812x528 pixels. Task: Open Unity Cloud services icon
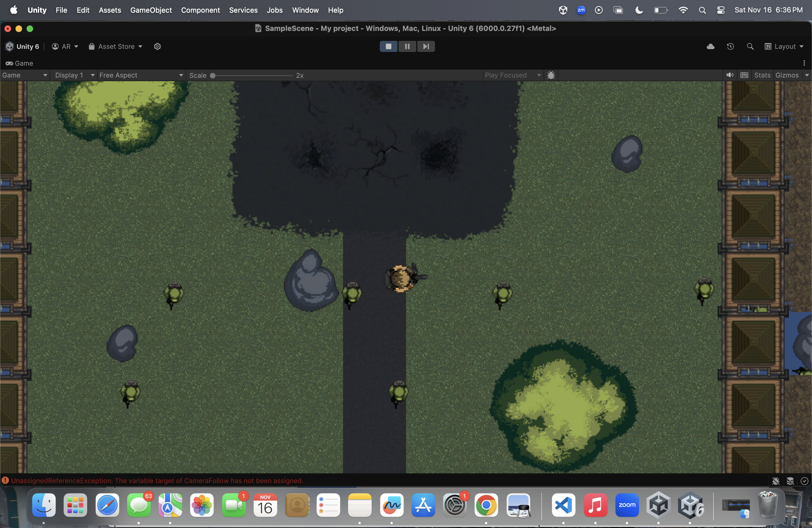coord(710,46)
